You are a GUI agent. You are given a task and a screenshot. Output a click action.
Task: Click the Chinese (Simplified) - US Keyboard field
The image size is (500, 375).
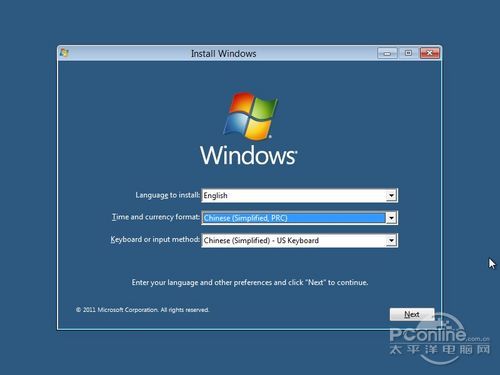[x=300, y=240]
